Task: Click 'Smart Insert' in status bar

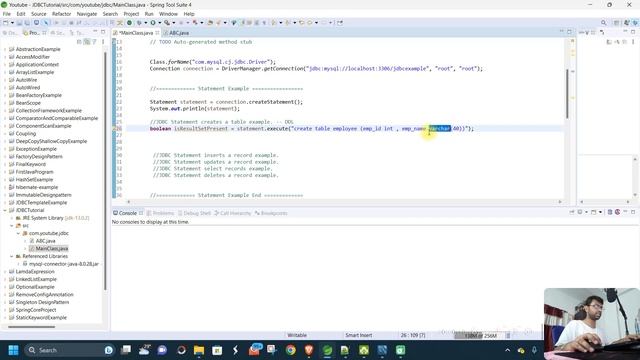Action: pyautogui.click(x=358, y=335)
